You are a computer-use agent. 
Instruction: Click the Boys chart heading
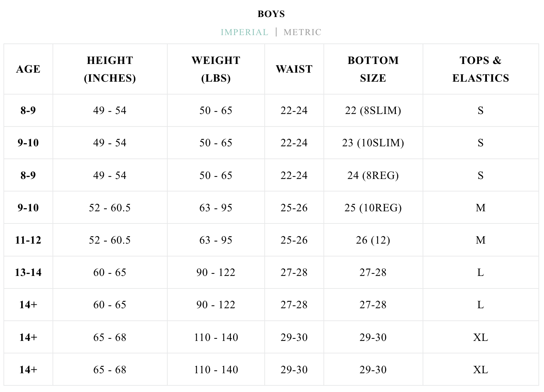(x=271, y=14)
